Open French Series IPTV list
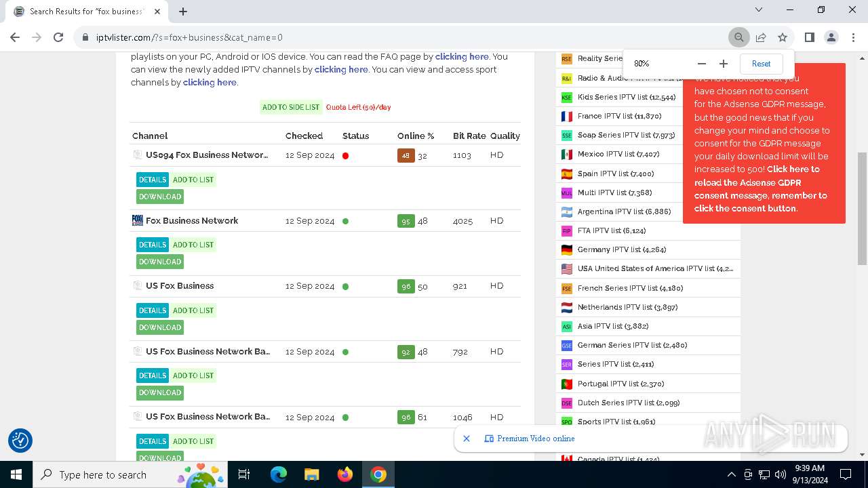Viewport: 868px width, 488px height. click(630, 288)
